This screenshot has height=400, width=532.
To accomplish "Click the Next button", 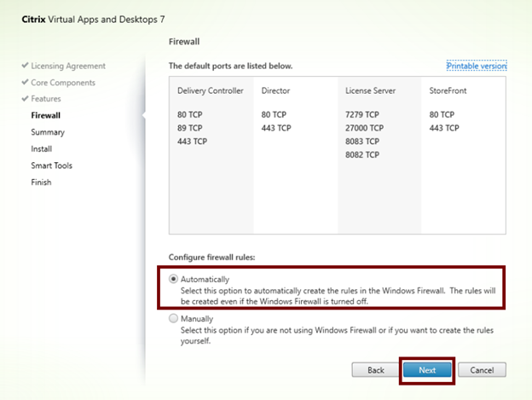I will point(427,370).
